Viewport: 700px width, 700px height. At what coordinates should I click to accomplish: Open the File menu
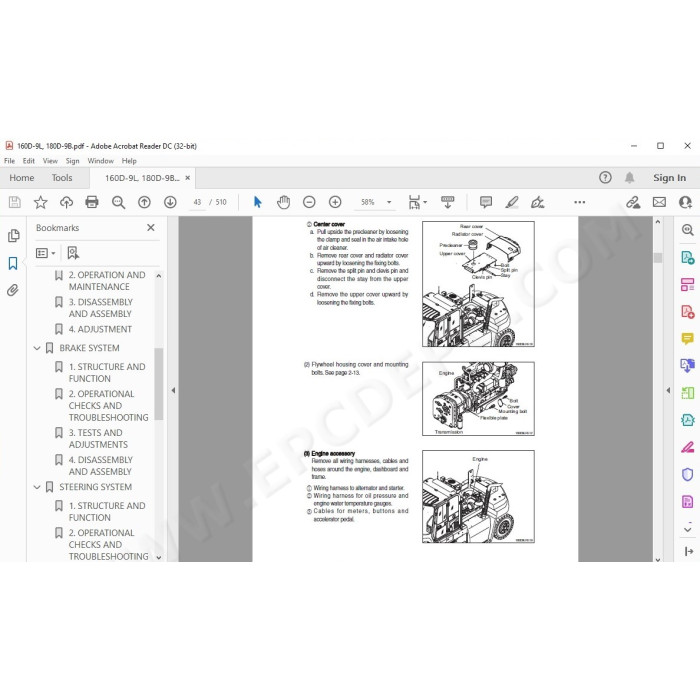click(x=9, y=161)
